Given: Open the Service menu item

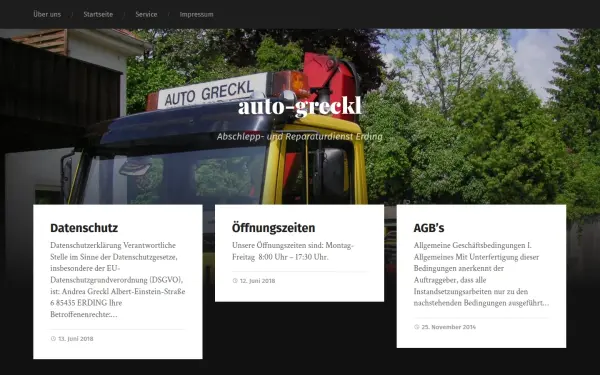Looking at the screenshot, I should click(146, 14).
